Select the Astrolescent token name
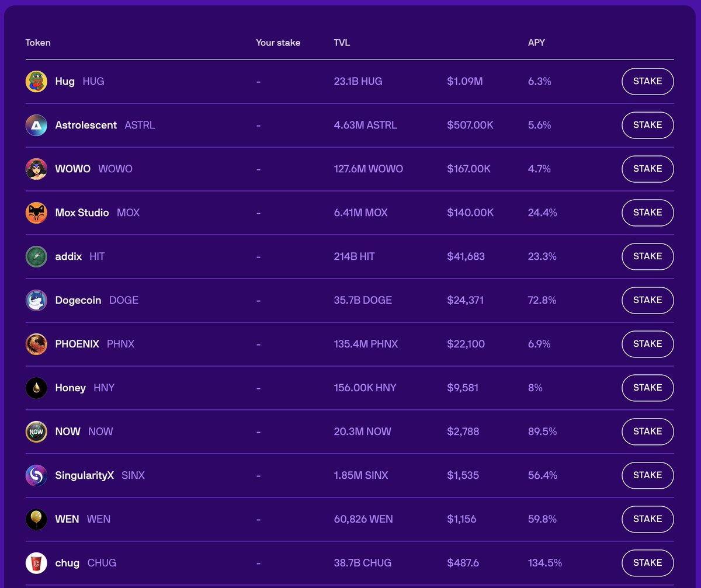This screenshot has width=701, height=588. (x=86, y=125)
